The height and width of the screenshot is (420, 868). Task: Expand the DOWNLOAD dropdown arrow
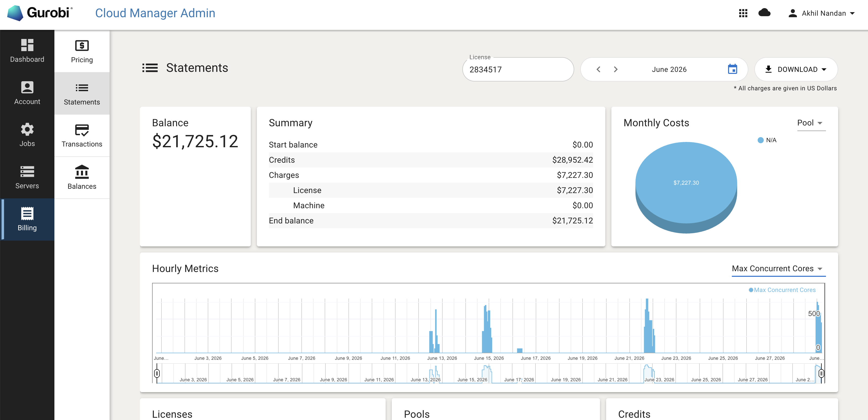coord(824,69)
